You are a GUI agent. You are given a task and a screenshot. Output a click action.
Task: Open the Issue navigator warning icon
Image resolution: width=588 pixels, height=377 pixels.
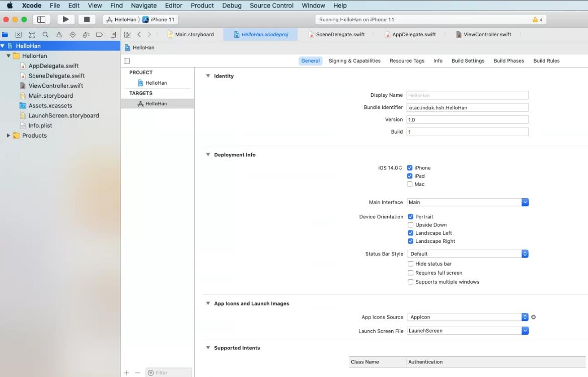pos(59,35)
